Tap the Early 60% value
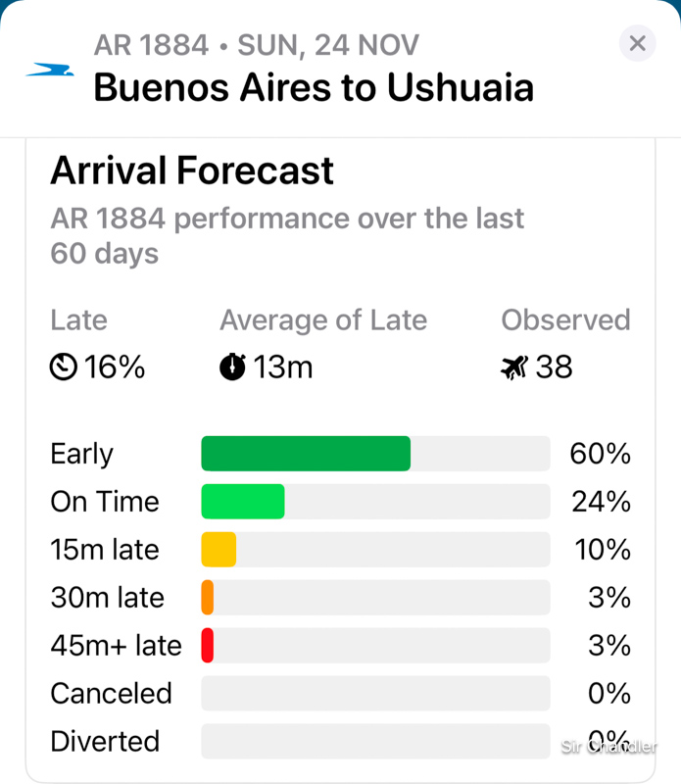The image size is (681, 784). point(600,455)
